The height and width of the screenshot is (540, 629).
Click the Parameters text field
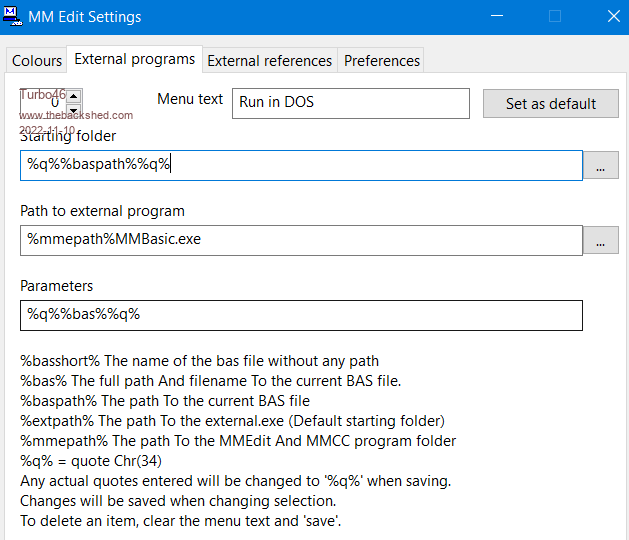click(300, 315)
